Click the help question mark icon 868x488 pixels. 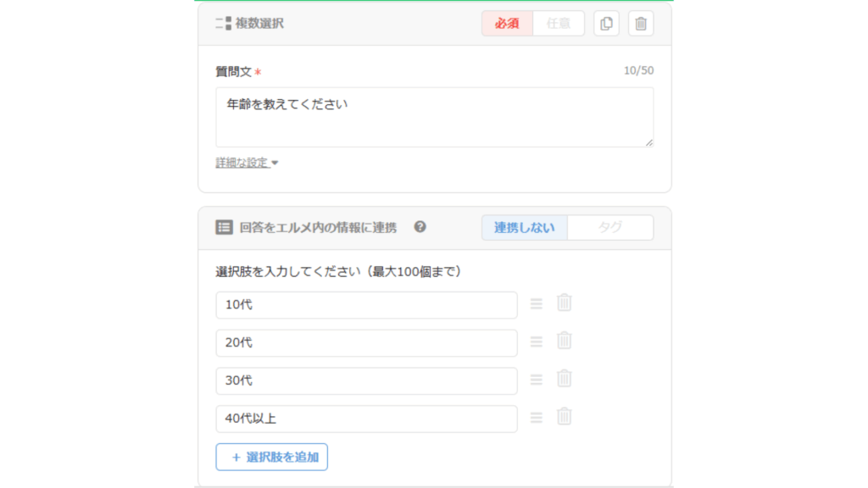click(420, 227)
